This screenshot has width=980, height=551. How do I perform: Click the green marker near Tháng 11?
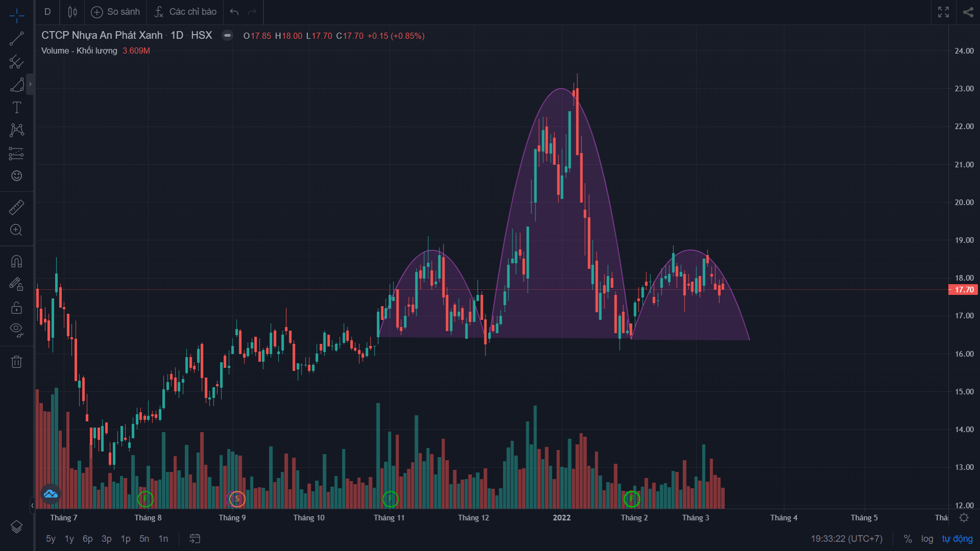[390, 499]
